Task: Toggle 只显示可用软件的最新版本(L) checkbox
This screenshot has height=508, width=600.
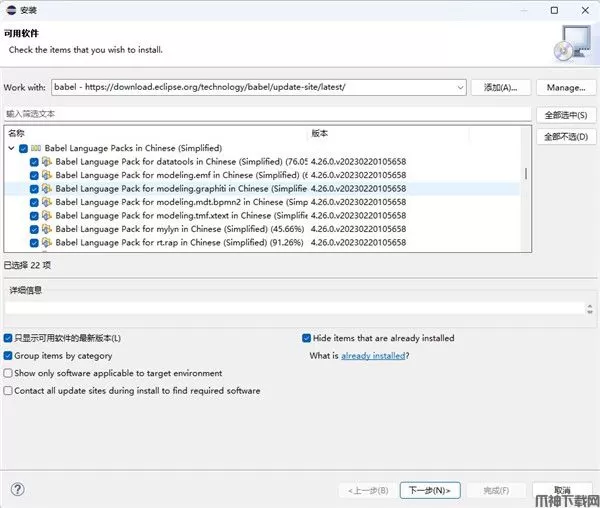Action: pos(8,338)
